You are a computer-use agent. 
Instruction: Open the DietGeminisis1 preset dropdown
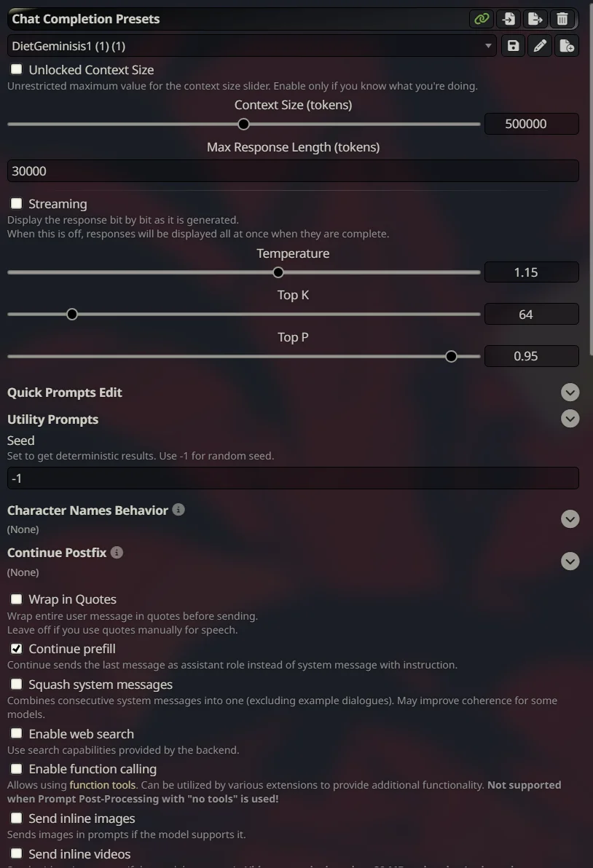[x=251, y=46]
